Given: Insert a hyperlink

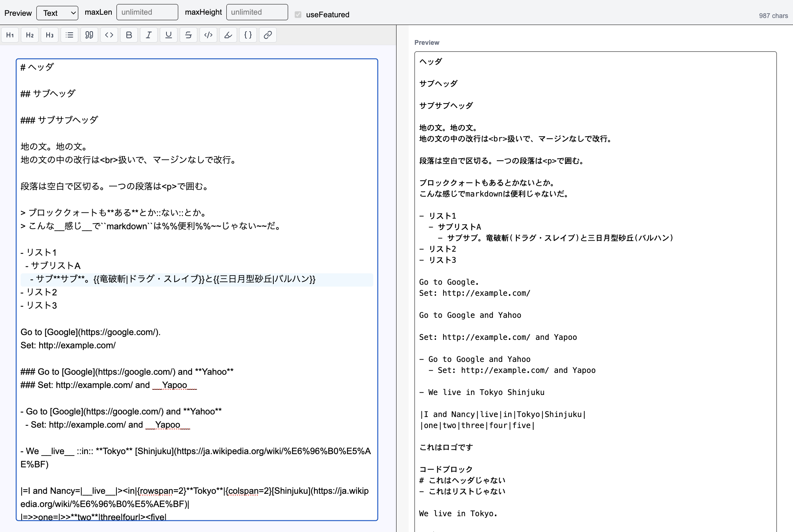Looking at the screenshot, I should click(x=268, y=35).
